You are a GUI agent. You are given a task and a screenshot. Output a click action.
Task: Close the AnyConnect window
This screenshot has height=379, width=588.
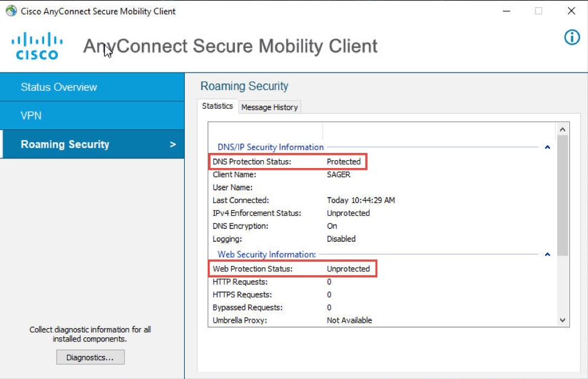tap(571, 11)
